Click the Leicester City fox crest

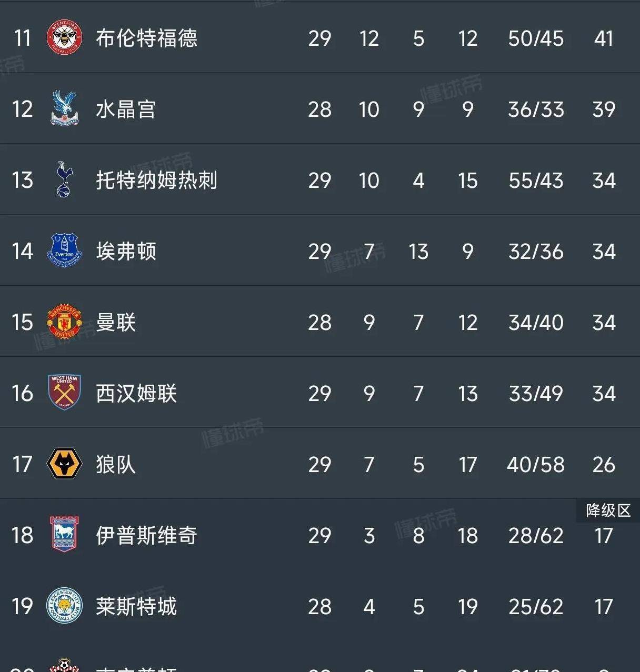pyautogui.click(x=64, y=606)
